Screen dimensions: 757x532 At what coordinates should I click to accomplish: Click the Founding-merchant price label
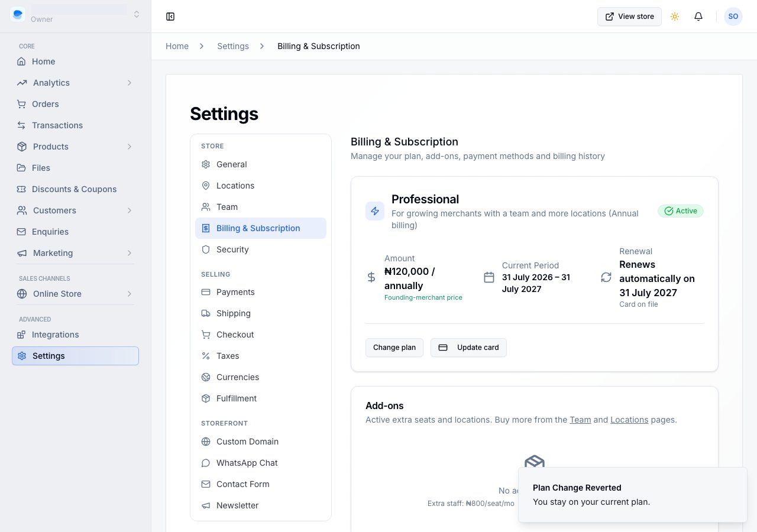tap(423, 297)
